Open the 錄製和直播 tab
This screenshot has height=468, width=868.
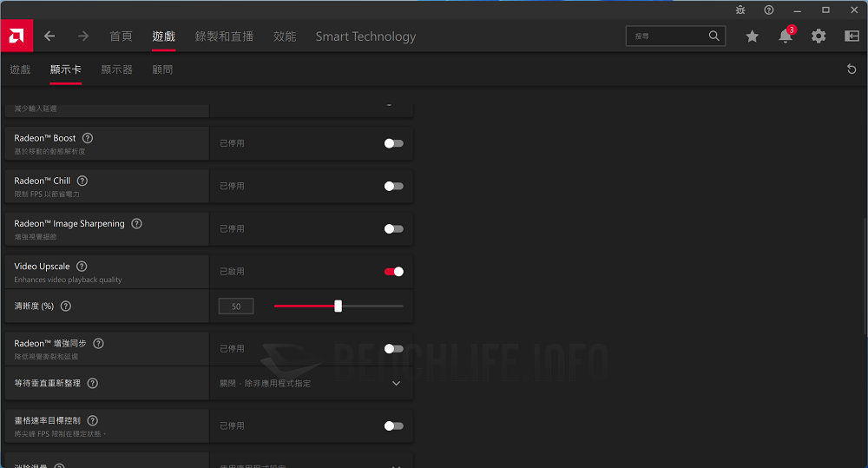coord(224,36)
